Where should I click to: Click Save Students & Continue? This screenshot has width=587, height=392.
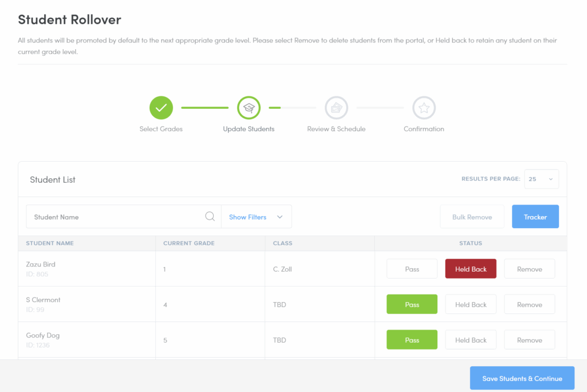(522, 378)
